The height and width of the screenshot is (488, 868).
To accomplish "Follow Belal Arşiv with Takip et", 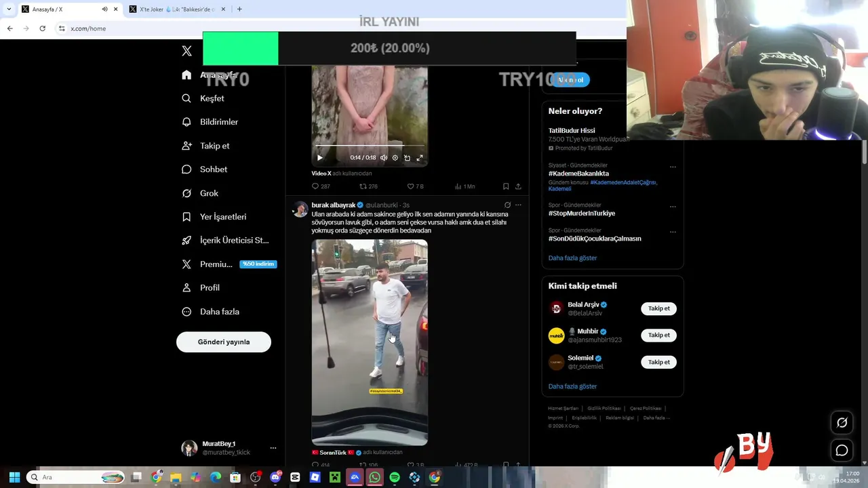I will pyautogui.click(x=658, y=308).
